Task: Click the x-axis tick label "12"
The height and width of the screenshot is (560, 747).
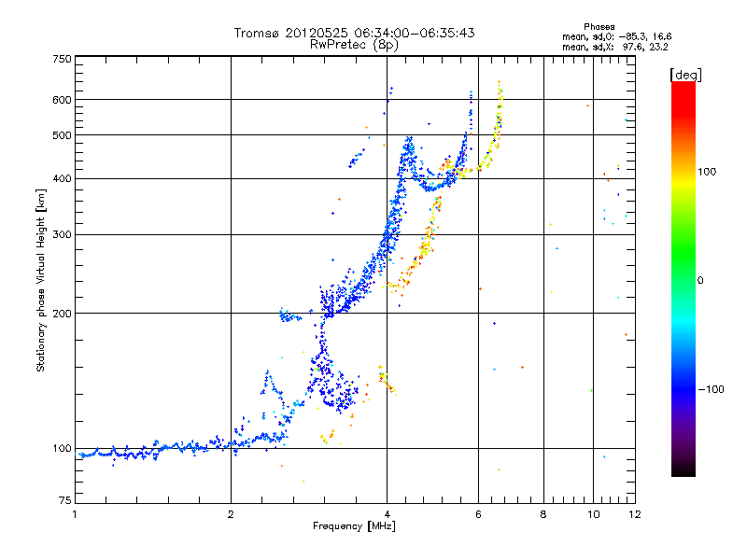Action: (x=635, y=514)
